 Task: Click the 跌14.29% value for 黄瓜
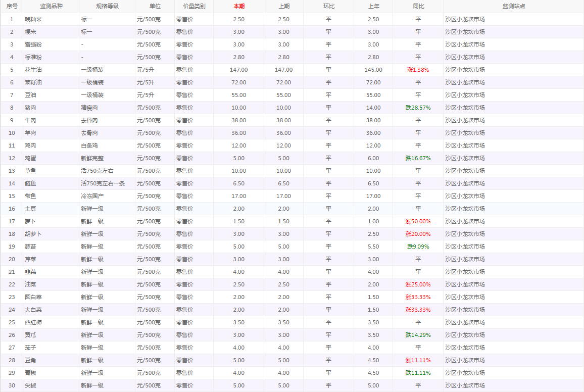(x=418, y=335)
